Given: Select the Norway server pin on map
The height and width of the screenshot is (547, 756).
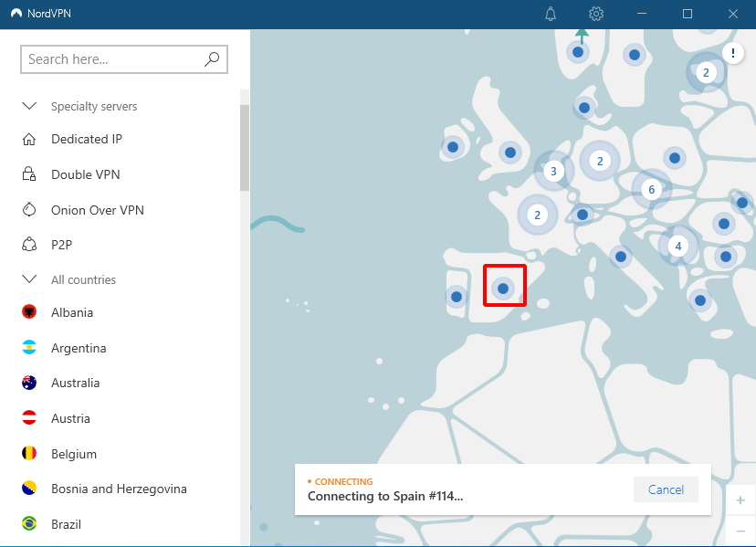Looking at the screenshot, I should click(x=578, y=52).
